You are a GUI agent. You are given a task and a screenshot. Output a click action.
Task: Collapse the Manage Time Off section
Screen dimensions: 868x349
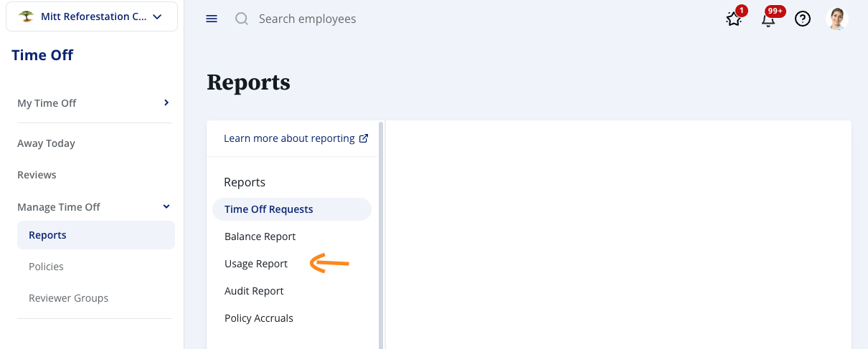coord(166,207)
